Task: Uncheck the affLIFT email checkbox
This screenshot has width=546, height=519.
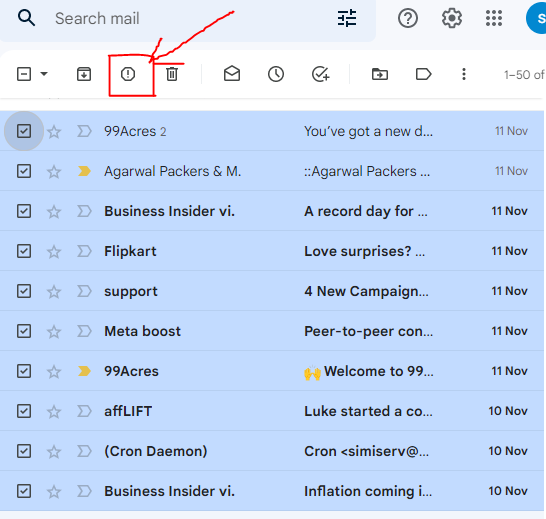Action: pyautogui.click(x=24, y=411)
